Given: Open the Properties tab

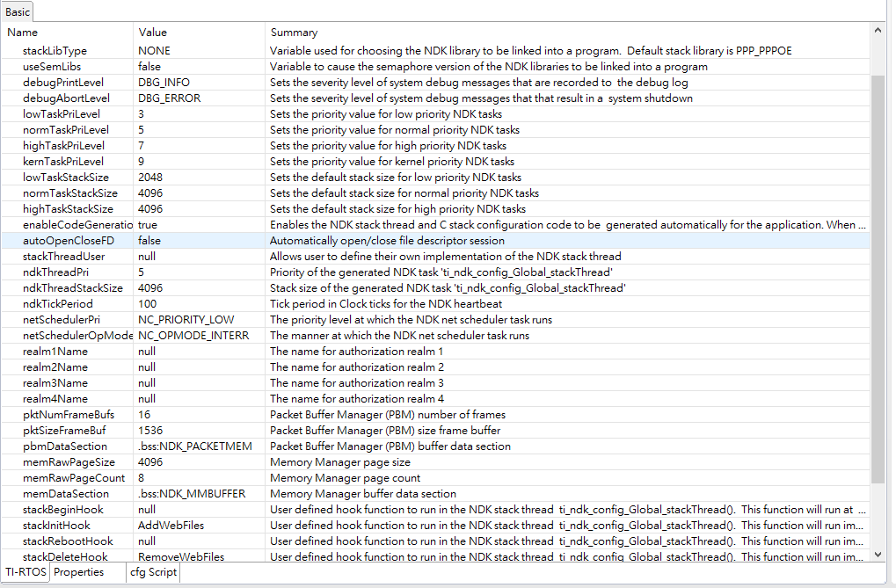Looking at the screenshot, I should pos(79,572).
